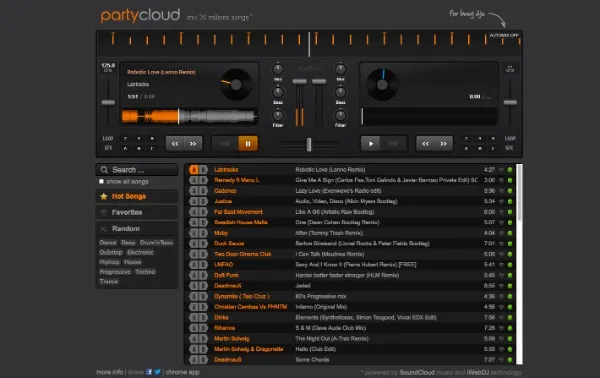Viewport: 600px width, 378px height.
Task: Play the right deck
Action: coord(370,144)
